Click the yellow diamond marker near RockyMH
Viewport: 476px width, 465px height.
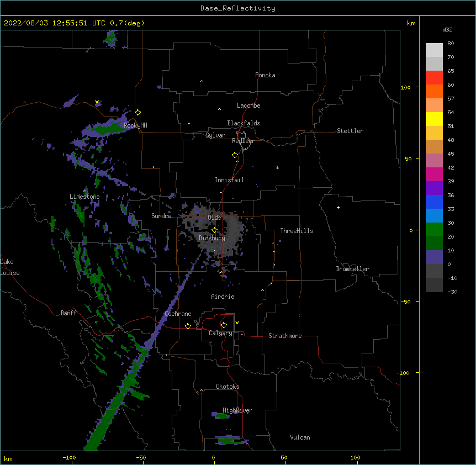(x=138, y=112)
